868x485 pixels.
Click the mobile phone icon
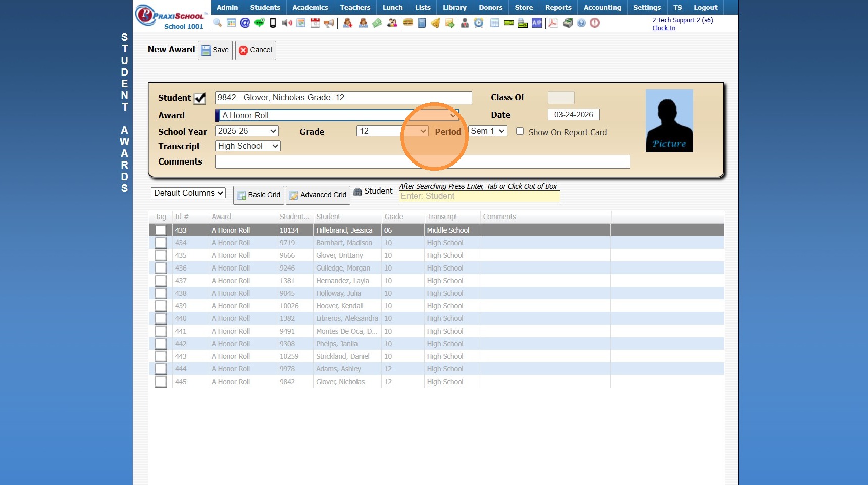click(273, 23)
